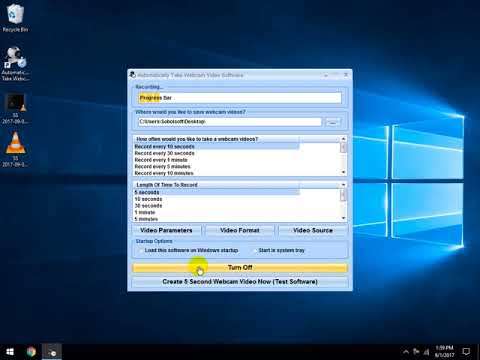The image size is (480, 360).
Task: Choose 1 minute recording length
Action: point(217,212)
